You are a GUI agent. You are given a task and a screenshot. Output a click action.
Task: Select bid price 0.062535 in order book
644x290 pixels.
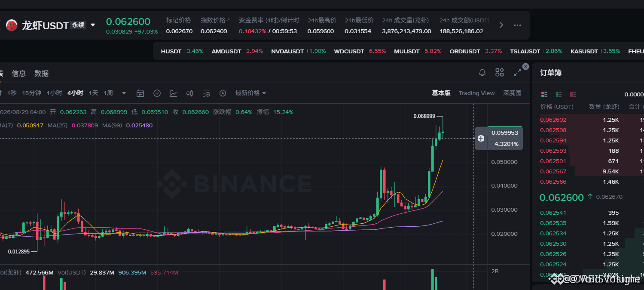553,223
